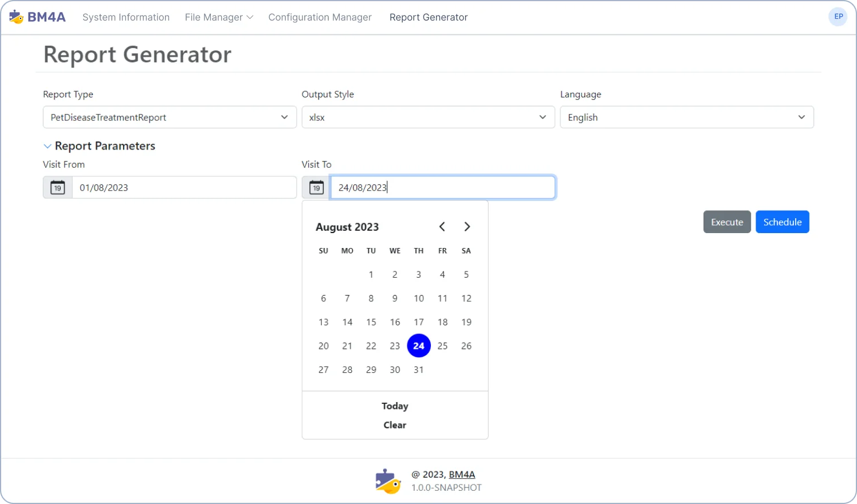
Task: Select August 30 in calendar
Action: pyautogui.click(x=395, y=370)
